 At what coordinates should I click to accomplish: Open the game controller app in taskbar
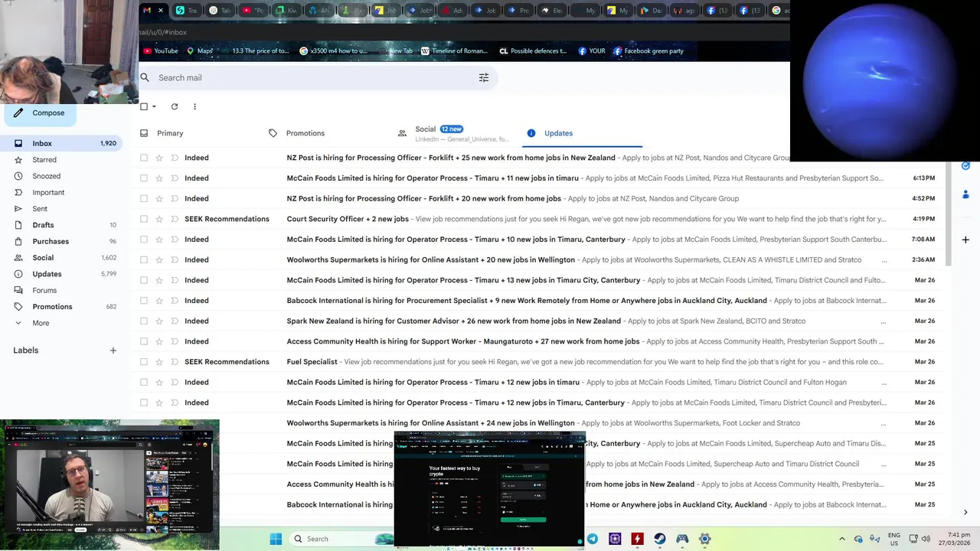click(682, 539)
